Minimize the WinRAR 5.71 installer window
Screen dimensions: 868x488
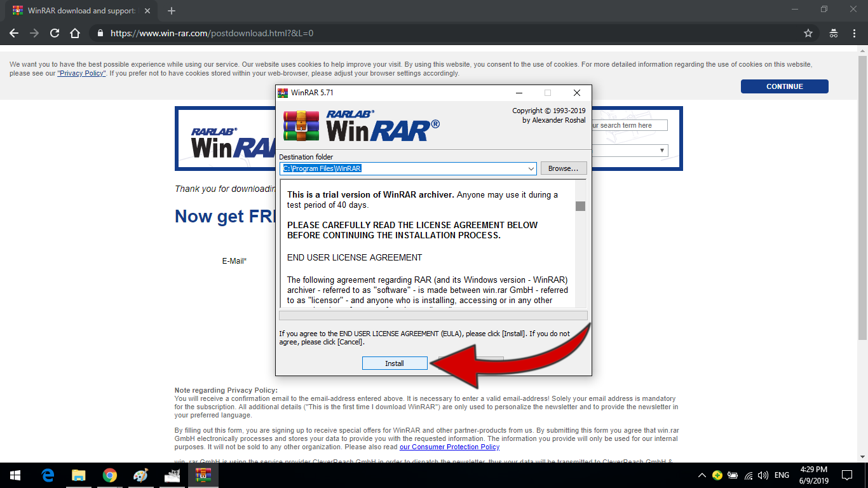click(x=519, y=93)
